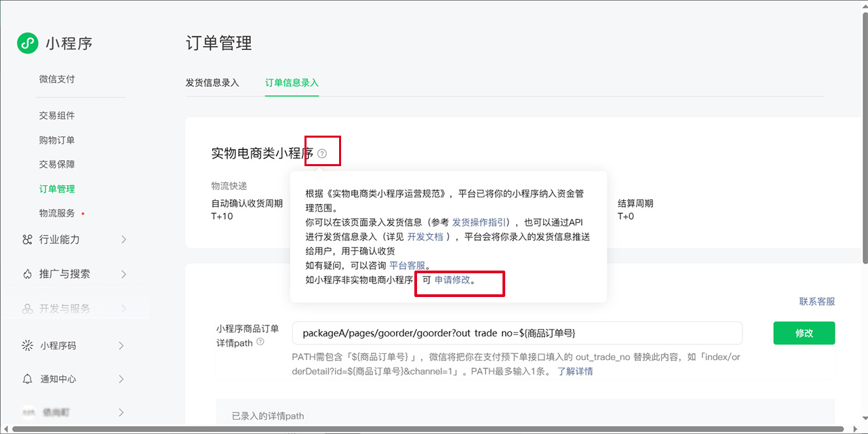Open the 发货操作指引 link
This screenshot has width=868, height=434.
tap(480, 222)
